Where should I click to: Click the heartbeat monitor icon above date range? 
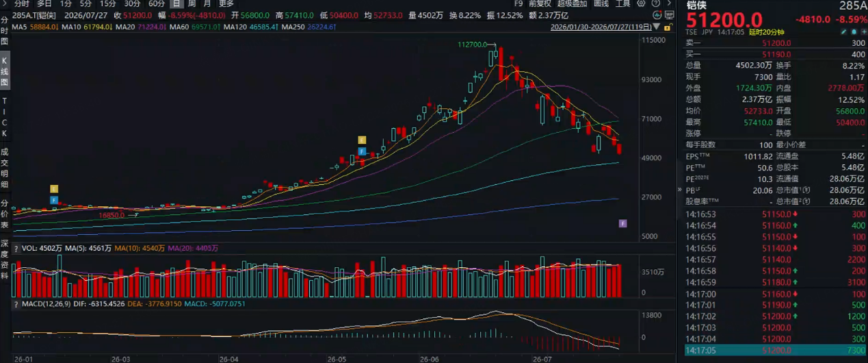point(657,15)
